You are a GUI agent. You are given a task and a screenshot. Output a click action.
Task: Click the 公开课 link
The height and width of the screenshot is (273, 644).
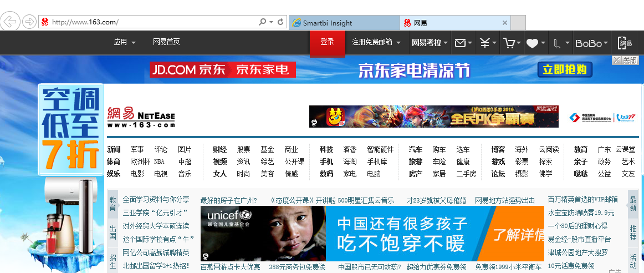294,161
